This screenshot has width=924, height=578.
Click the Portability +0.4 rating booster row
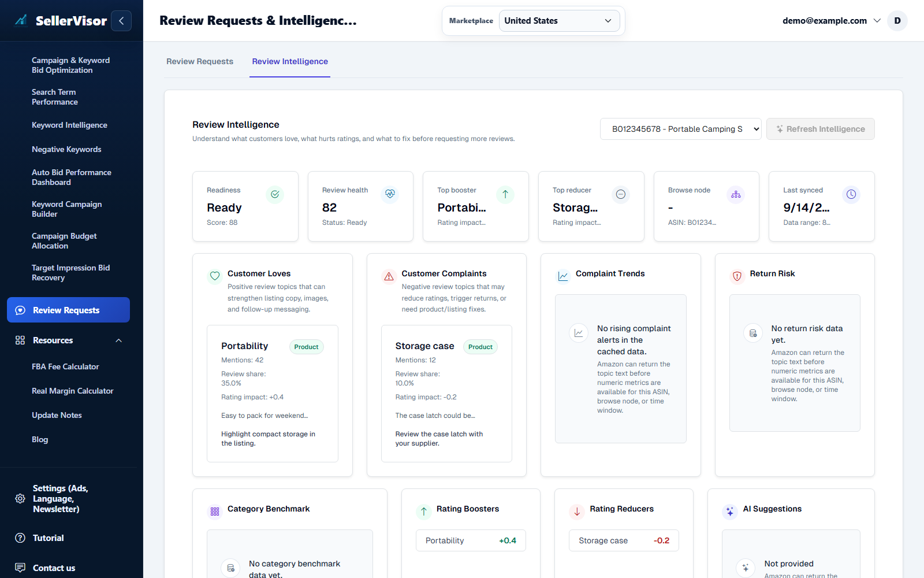tap(471, 540)
